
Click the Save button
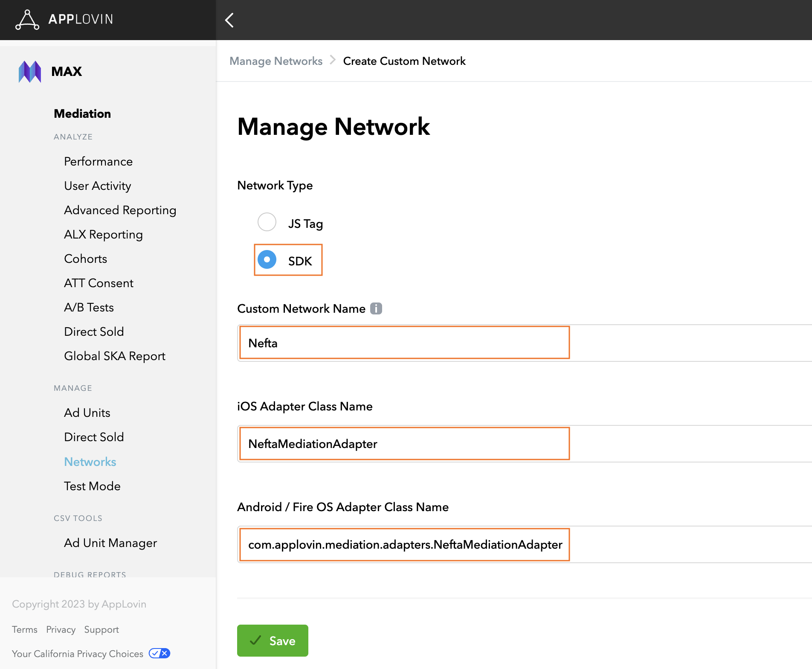[273, 640]
